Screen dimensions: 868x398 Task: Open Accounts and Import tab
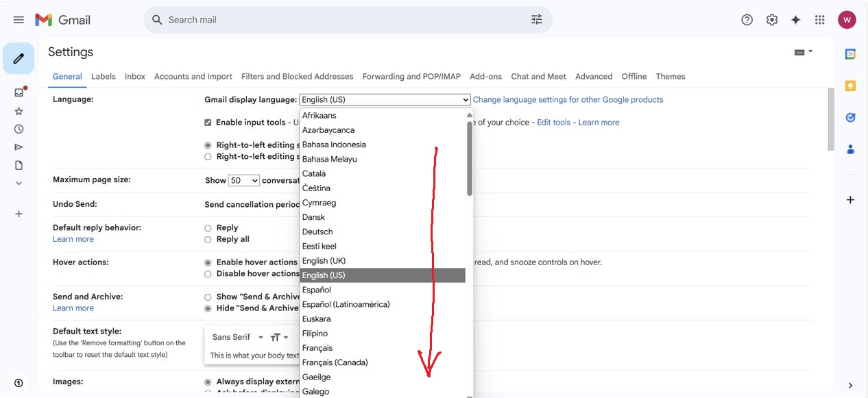click(193, 77)
